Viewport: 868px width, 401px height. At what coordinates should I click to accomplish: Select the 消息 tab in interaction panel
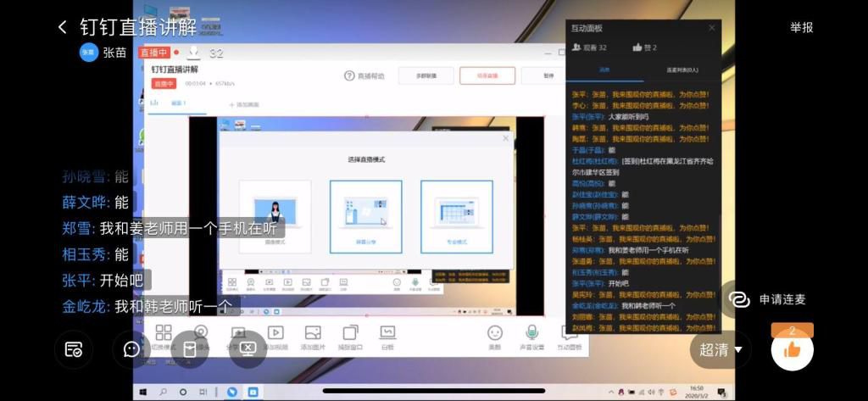604,70
